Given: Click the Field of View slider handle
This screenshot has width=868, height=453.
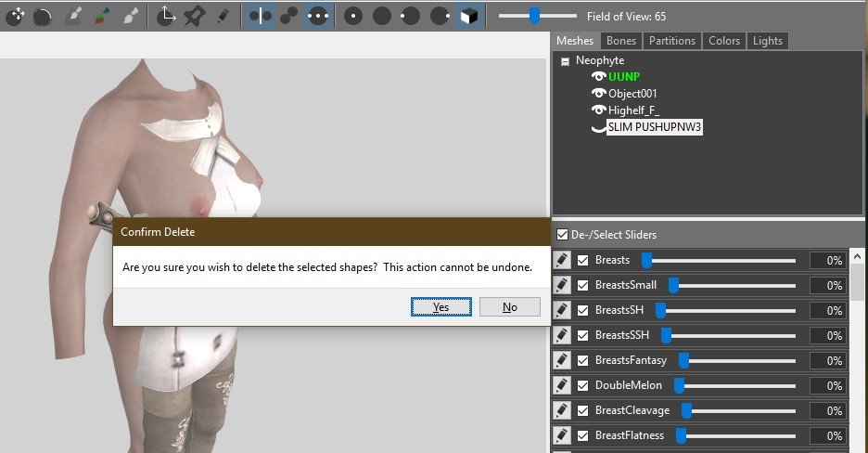Looking at the screenshot, I should click(534, 16).
